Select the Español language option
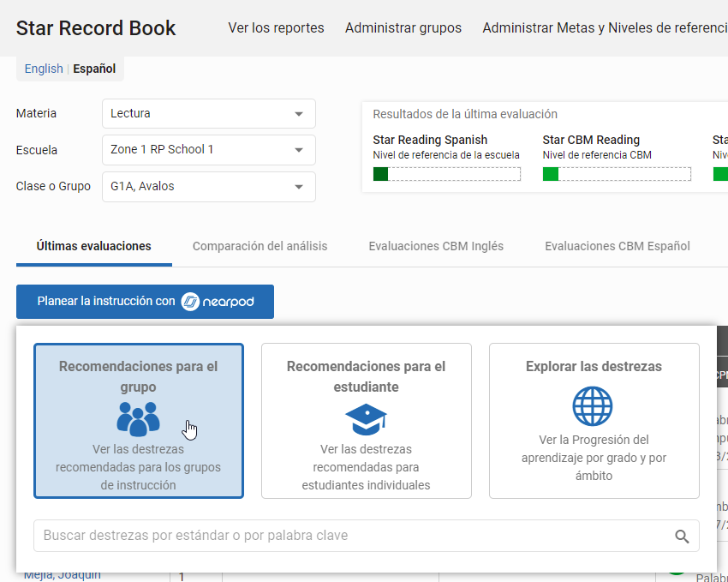The image size is (728, 582). (94, 69)
